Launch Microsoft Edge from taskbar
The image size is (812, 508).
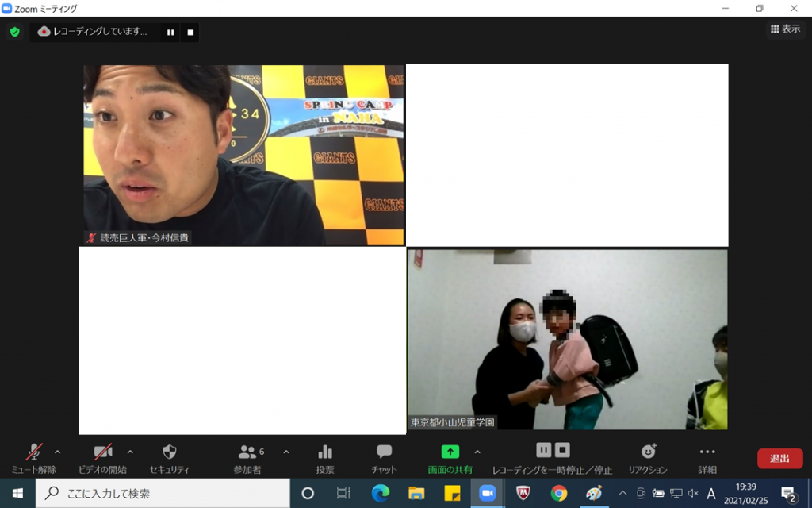(380, 494)
